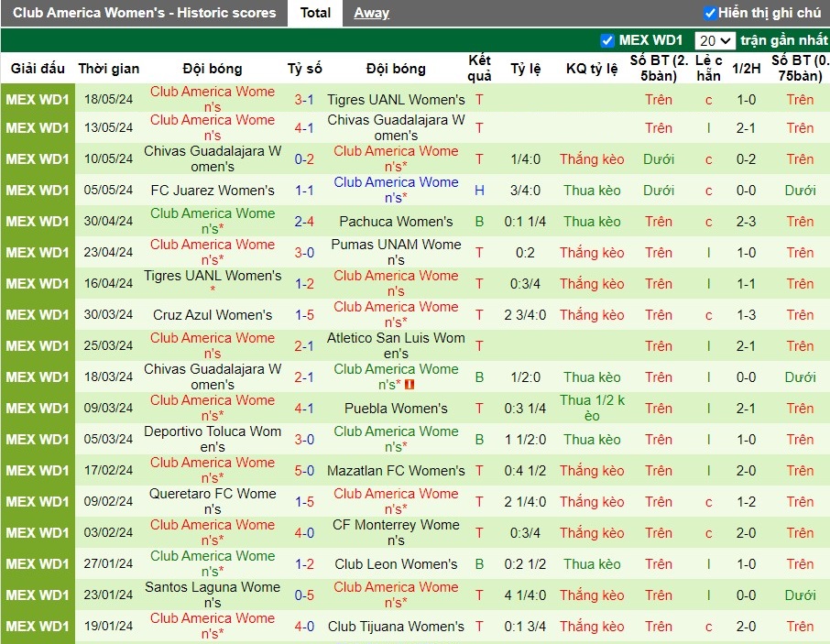Click the date 30/04/24
Viewport: 830px width, 644px height.
click(108, 221)
